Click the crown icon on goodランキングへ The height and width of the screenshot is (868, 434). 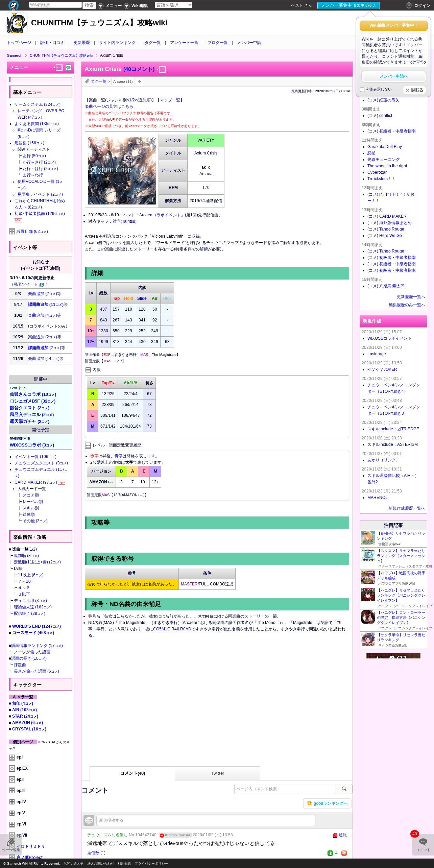309,803
